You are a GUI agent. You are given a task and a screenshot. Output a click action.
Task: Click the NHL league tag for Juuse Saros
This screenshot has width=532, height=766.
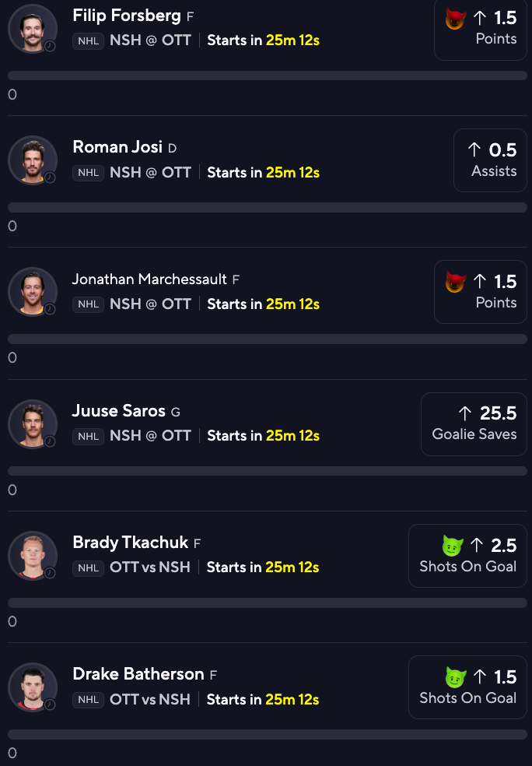[88, 436]
